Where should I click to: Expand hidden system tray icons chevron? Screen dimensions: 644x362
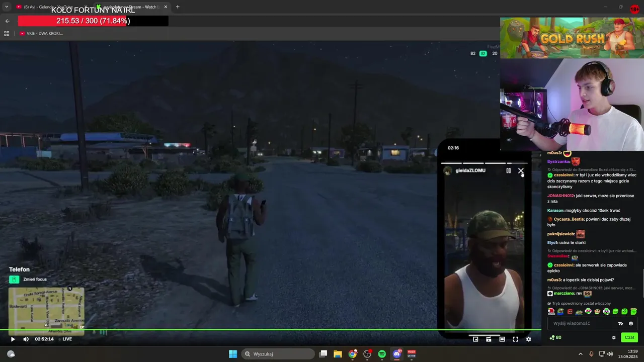[x=580, y=354]
